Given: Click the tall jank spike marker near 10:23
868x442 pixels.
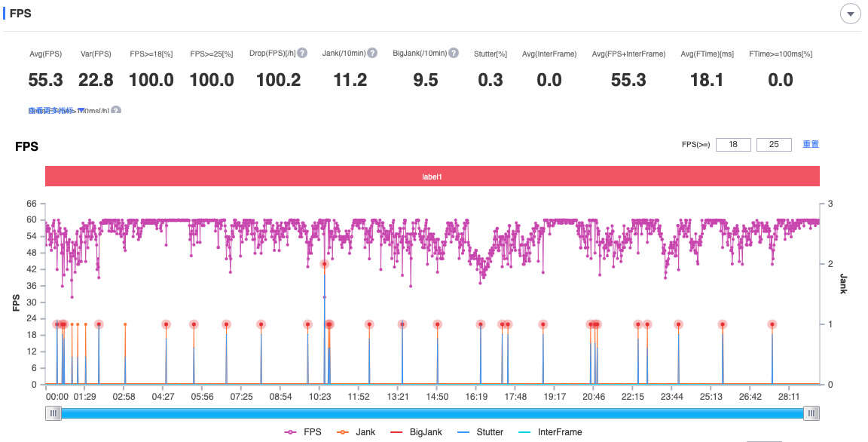Looking at the screenshot, I should click(325, 264).
